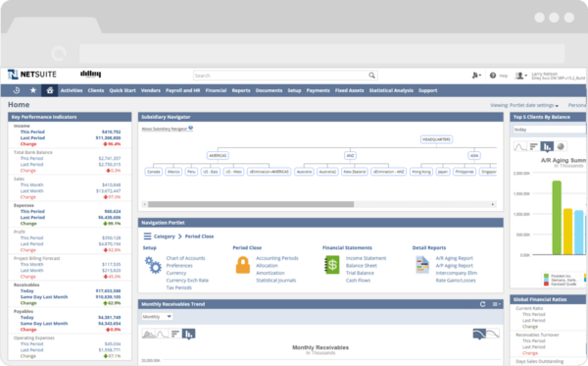
Task: Toggle the smoothed trend line view
Action: [479, 334]
